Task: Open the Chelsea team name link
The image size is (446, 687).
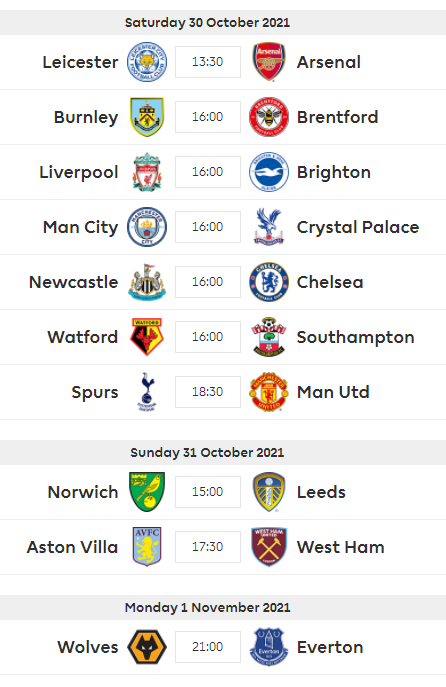Action: point(330,282)
